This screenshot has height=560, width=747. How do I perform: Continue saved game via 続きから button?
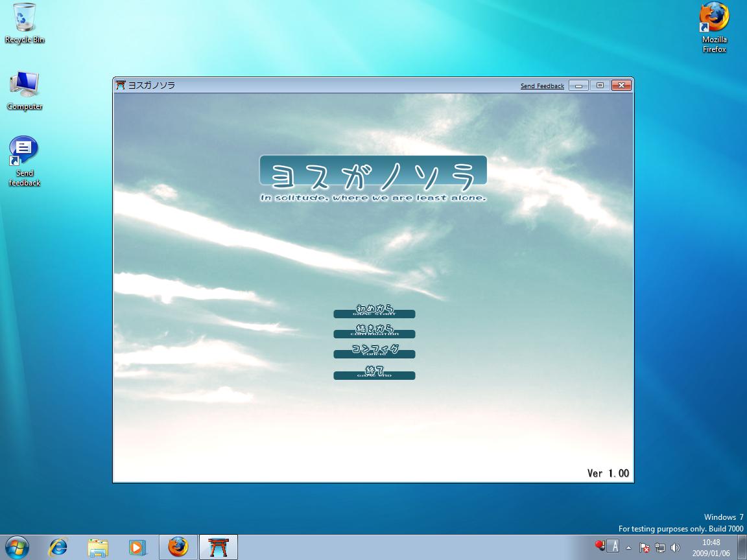coord(374,331)
